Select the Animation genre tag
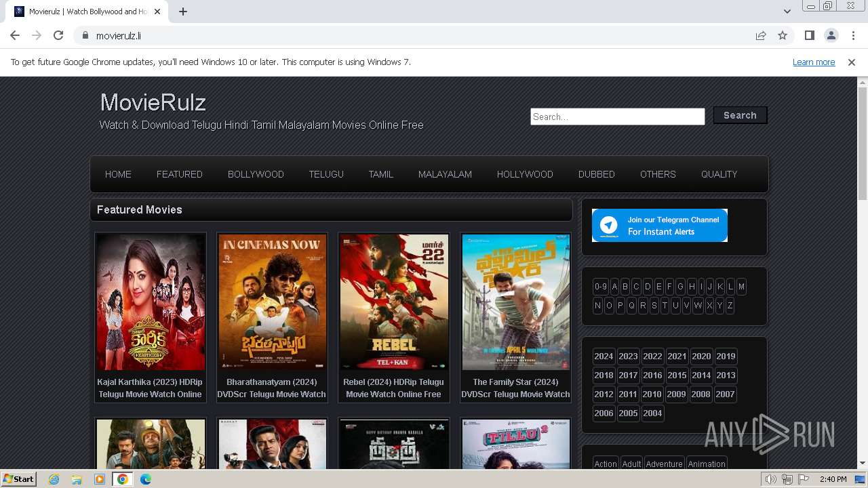868x488 pixels. click(x=707, y=464)
